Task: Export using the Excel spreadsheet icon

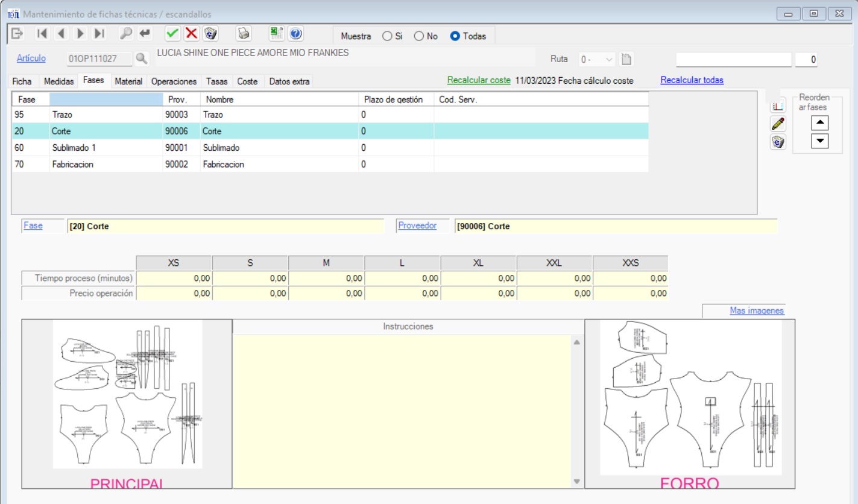Action: [277, 34]
